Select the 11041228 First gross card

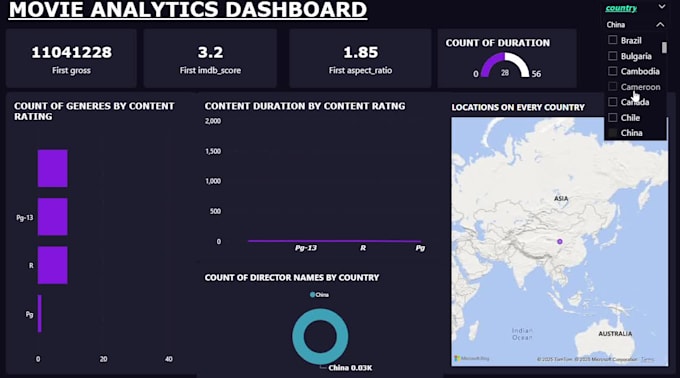(x=72, y=59)
